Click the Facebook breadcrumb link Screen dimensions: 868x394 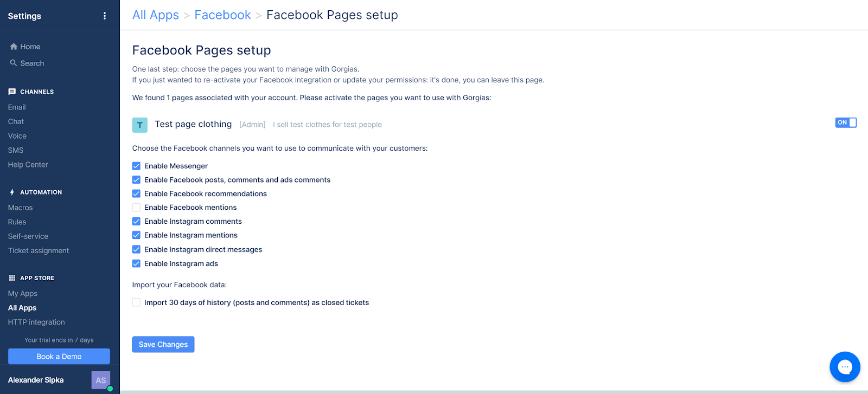pos(222,15)
